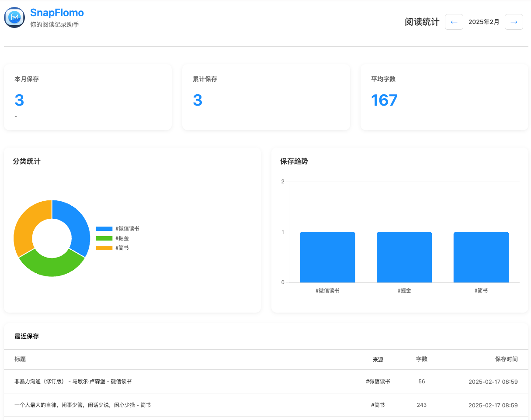Image resolution: width=531 pixels, height=420 pixels.
Task: Sort the table by 字数 column
Action: tap(422, 359)
